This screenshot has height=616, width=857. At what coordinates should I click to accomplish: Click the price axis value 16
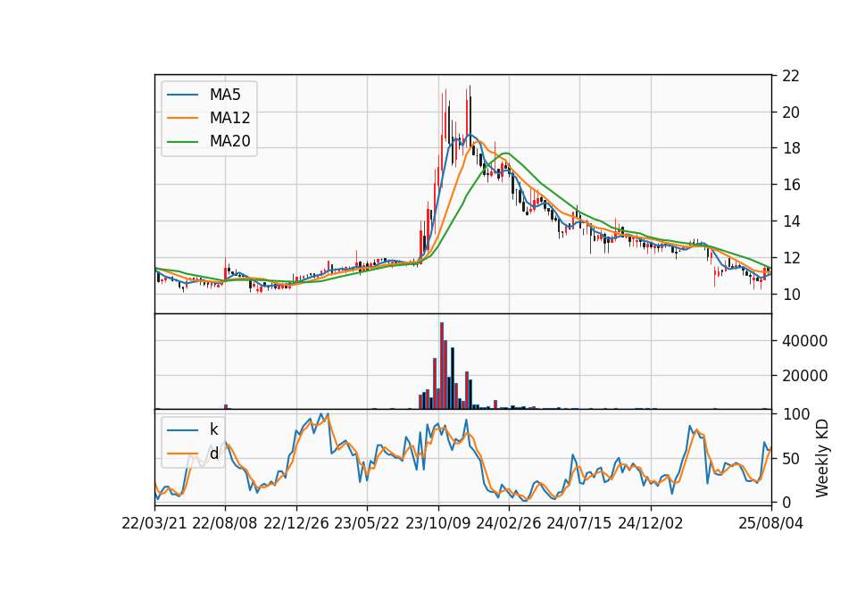pyautogui.click(x=791, y=185)
